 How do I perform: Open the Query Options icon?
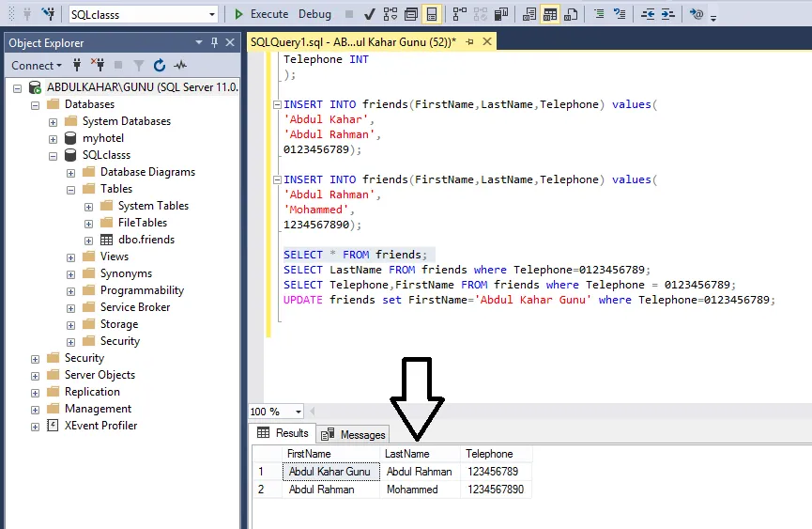point(411,14)
